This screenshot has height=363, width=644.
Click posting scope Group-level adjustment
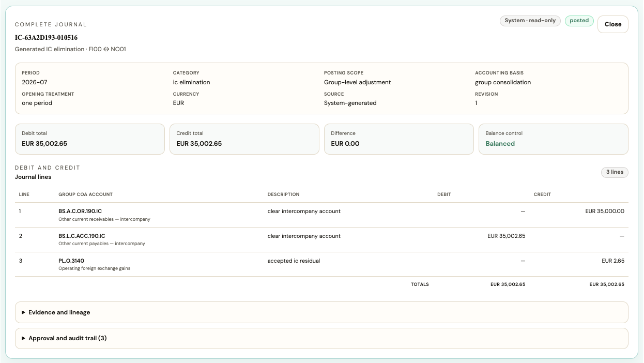coord(357,82)
